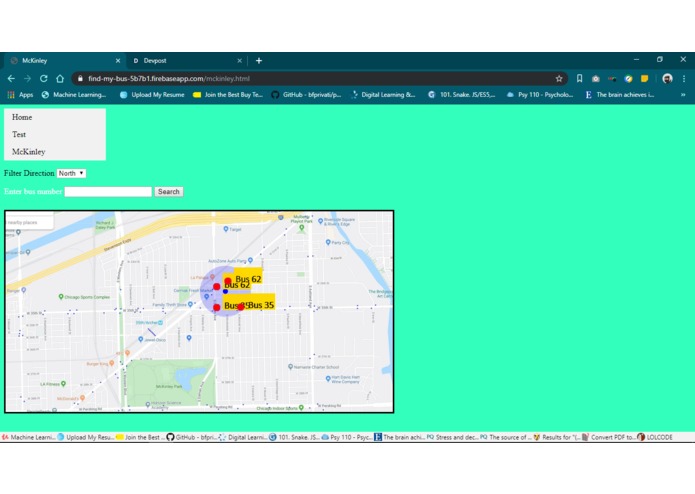Open Join the Best Buy Te... bookmark

[x=228, y=95]
